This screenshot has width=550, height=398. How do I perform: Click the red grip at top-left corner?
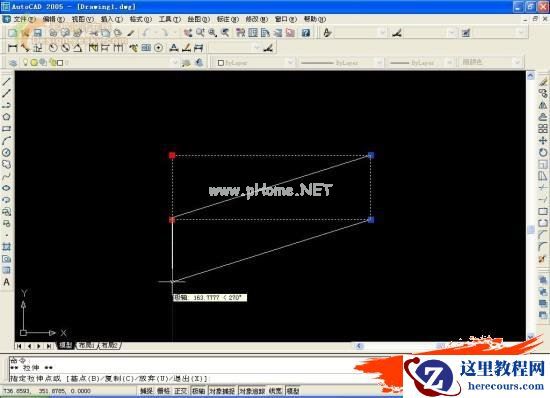click(x=172, y=155)
